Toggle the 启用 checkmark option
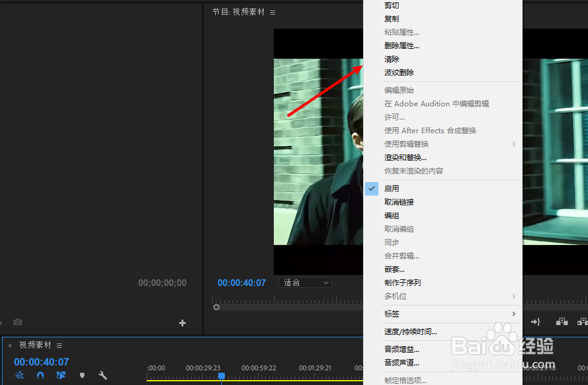The width and height of the screenshot is (588, 385). (x=372, y=189)
